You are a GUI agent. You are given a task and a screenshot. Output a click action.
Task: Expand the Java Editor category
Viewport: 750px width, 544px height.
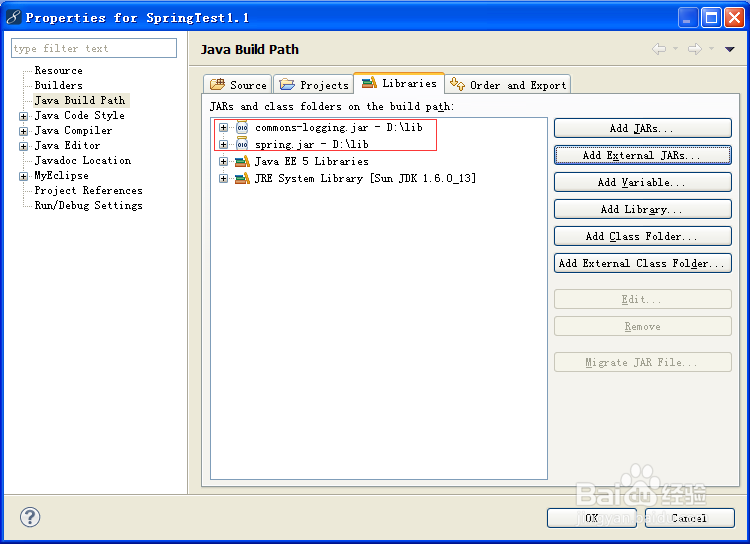coord(23,146)
